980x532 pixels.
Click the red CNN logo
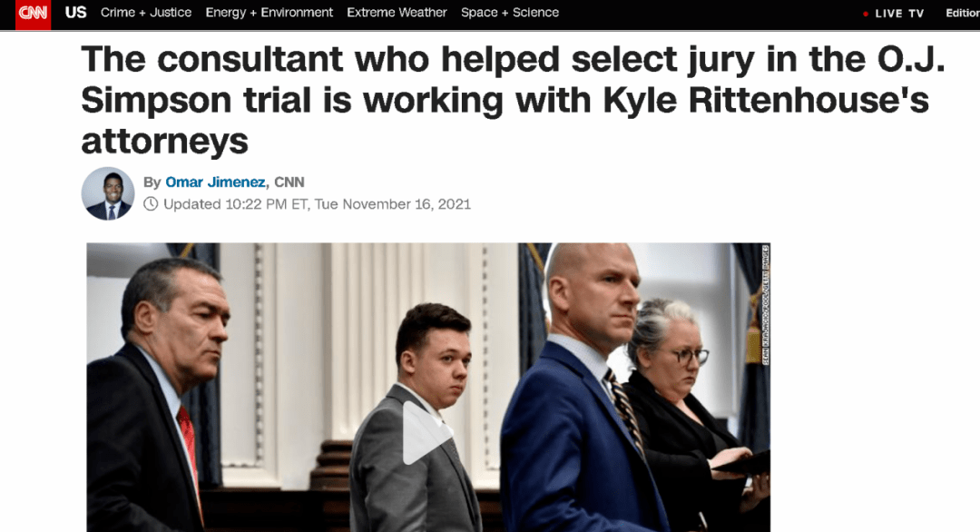(x=34, y=14)
